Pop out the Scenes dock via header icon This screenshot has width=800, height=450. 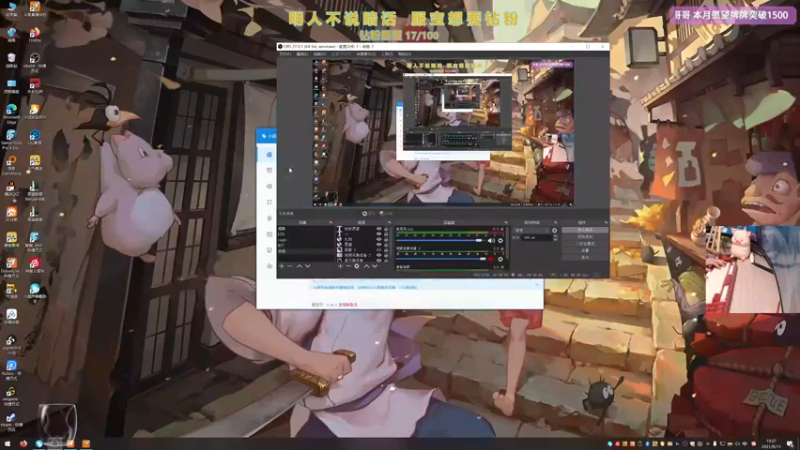[x=331, y=222]
